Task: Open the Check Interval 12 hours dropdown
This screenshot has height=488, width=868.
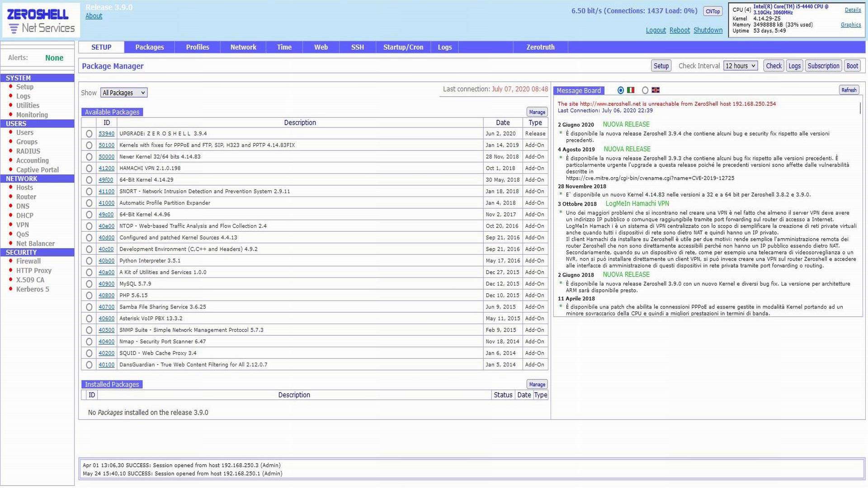Action: tap(741, 66)
